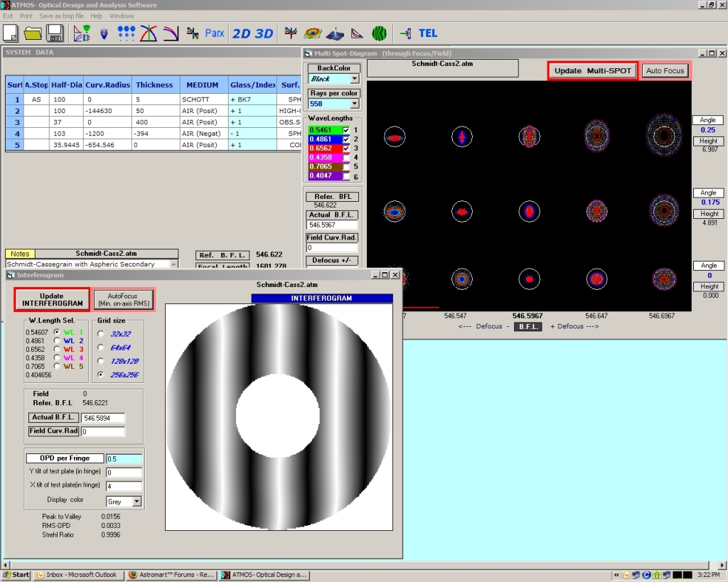Click the 0.7065 brown wavelength swatch
This screenshot has width=728, height=582.
tap(324, 166)
